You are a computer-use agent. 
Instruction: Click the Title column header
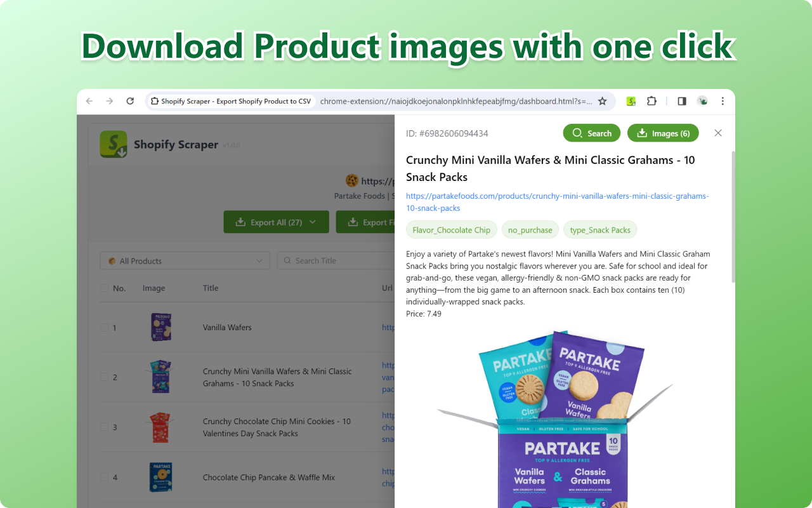coord(211,288)
